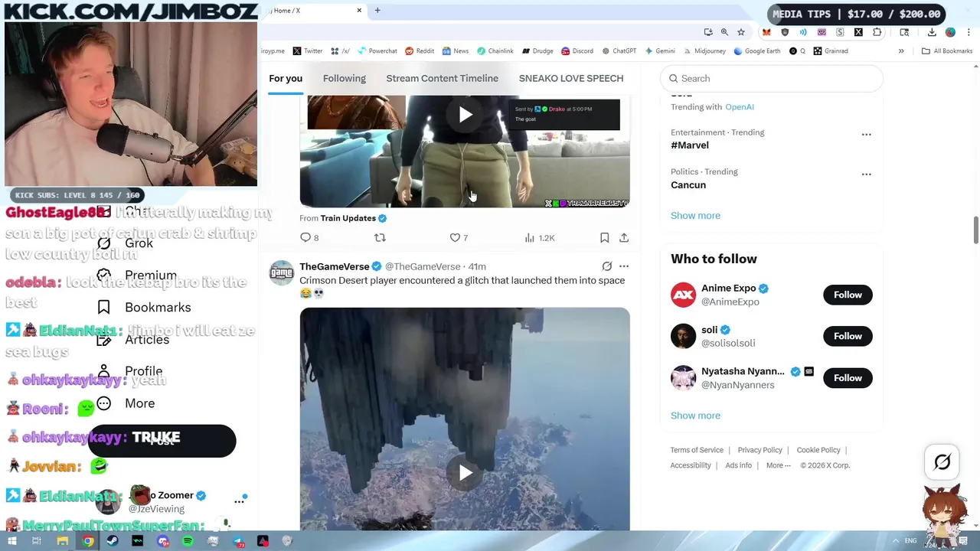
Task: Open the Terms of Service link
Action: click(697, 450)
